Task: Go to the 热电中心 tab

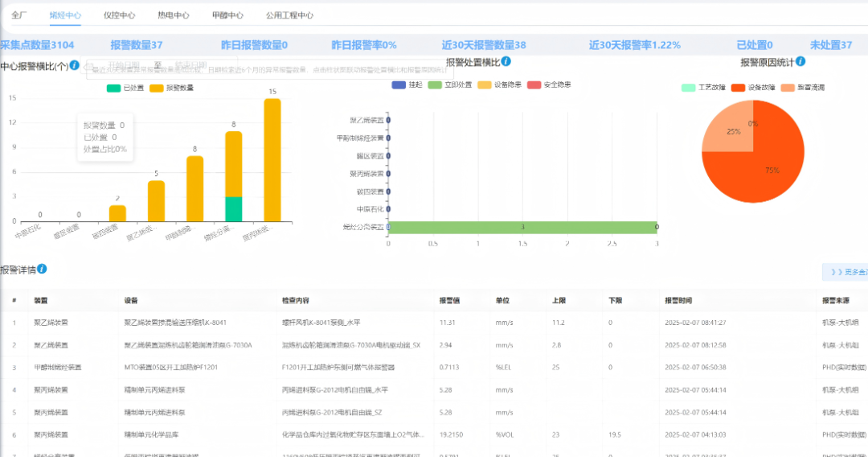Action: pyautogui.click(x=174, y=15)
